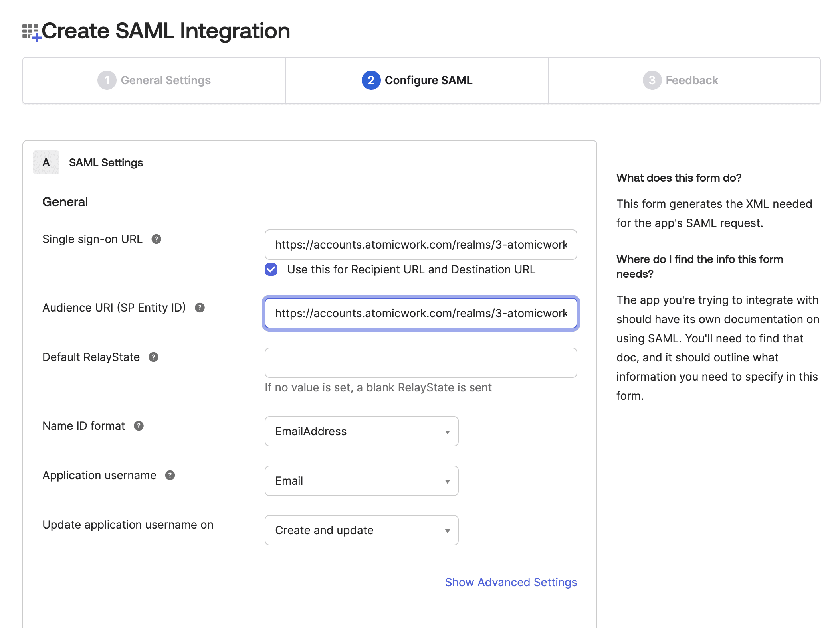Click the Application username label

tap(99, 475)
